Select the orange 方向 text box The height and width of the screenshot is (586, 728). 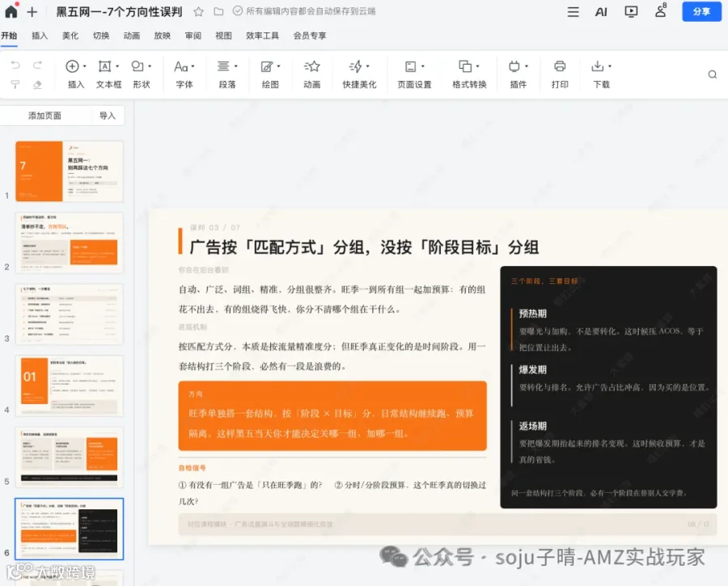(332, 415)
